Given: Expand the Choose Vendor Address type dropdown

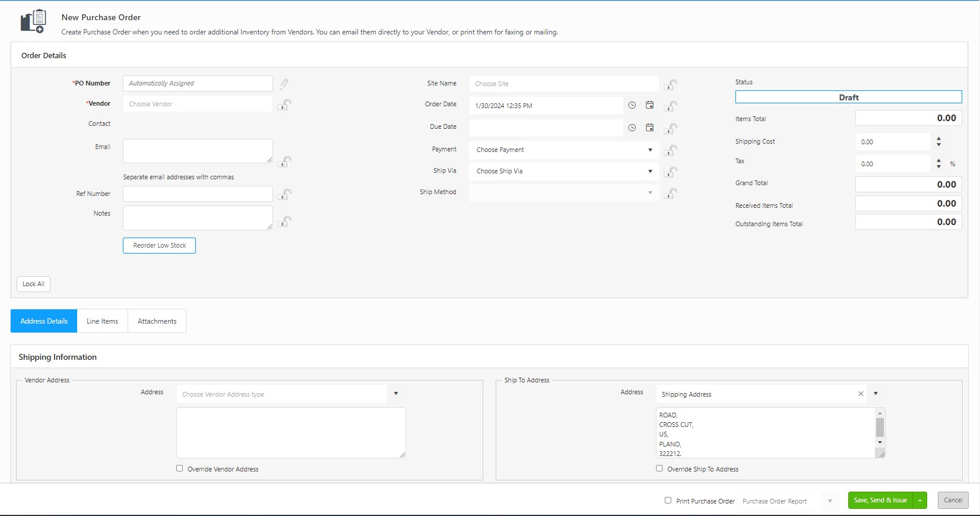Looking at the screenshot, I should pyautogui.click(x=396, y=394).
